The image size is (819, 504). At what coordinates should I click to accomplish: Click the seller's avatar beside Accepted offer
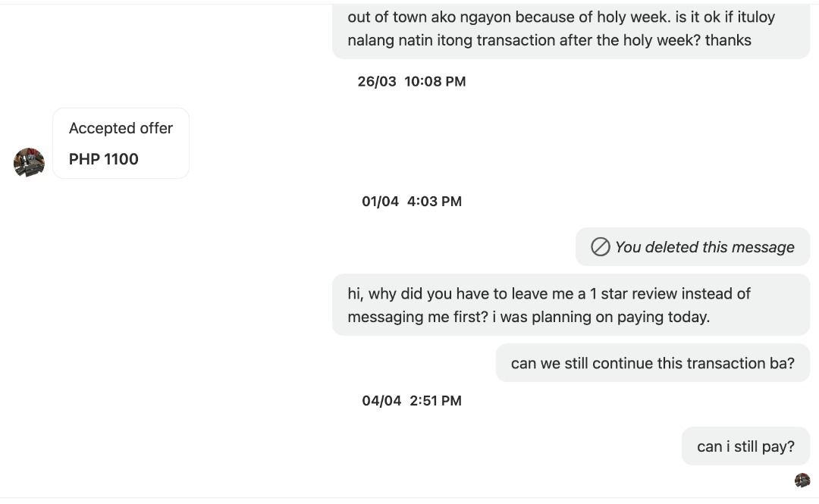pyautogui.click(x=29, y=162)
